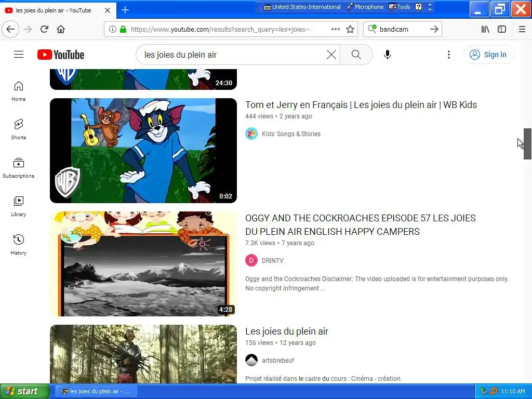Click the Sign in button

pos(488,55)
